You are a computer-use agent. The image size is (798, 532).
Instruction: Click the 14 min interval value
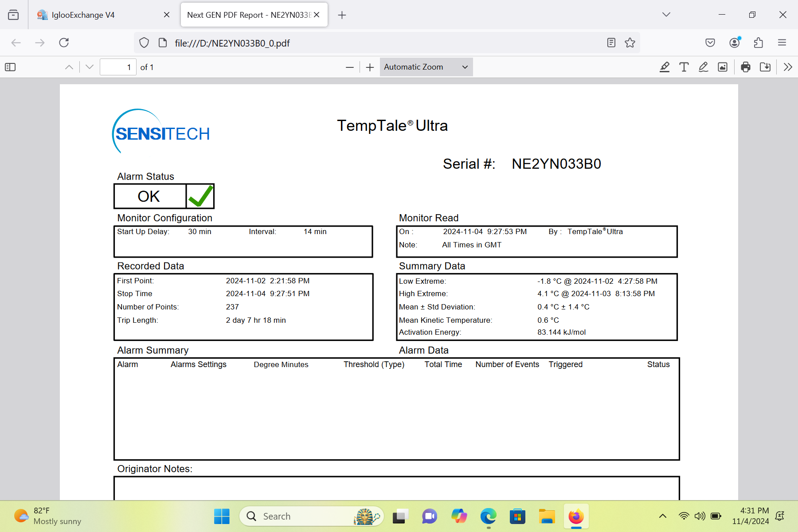coord(315,231)
